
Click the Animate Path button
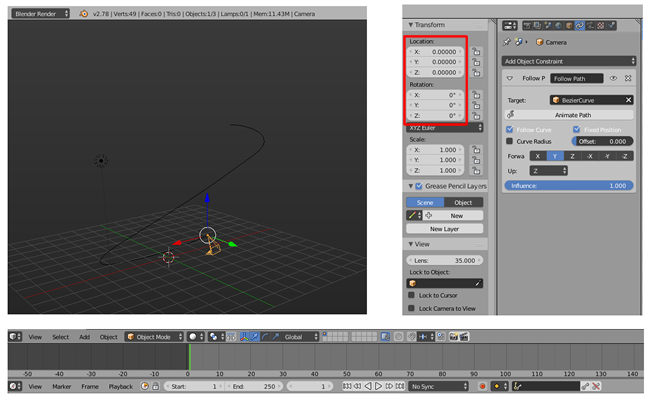tap(573, 114)
